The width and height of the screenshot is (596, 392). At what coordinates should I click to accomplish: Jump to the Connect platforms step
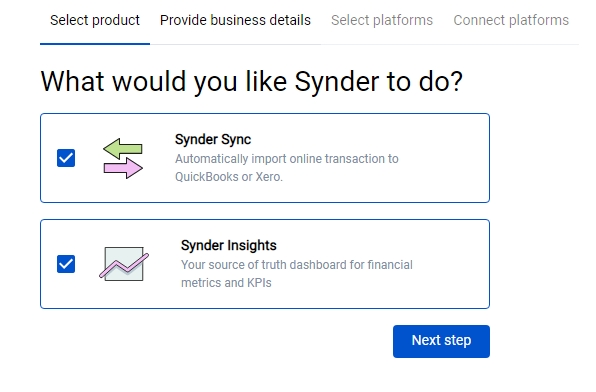(x=511, y=20)
